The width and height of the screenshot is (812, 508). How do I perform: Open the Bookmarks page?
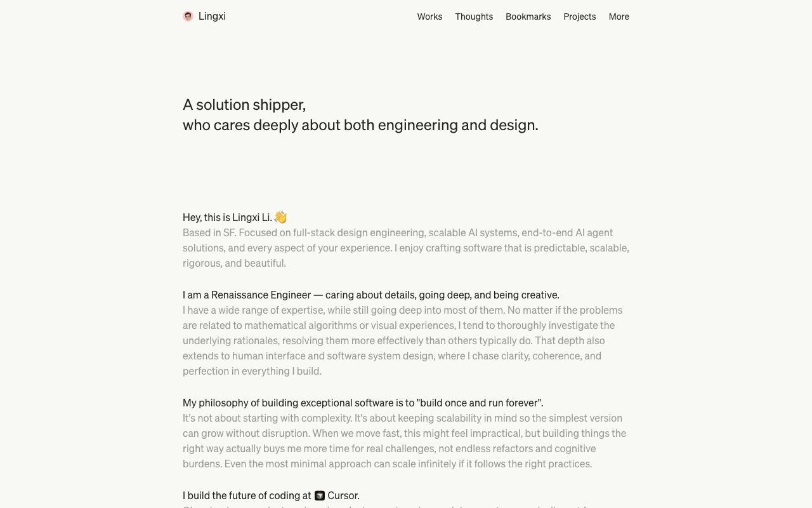click(528, 17)
